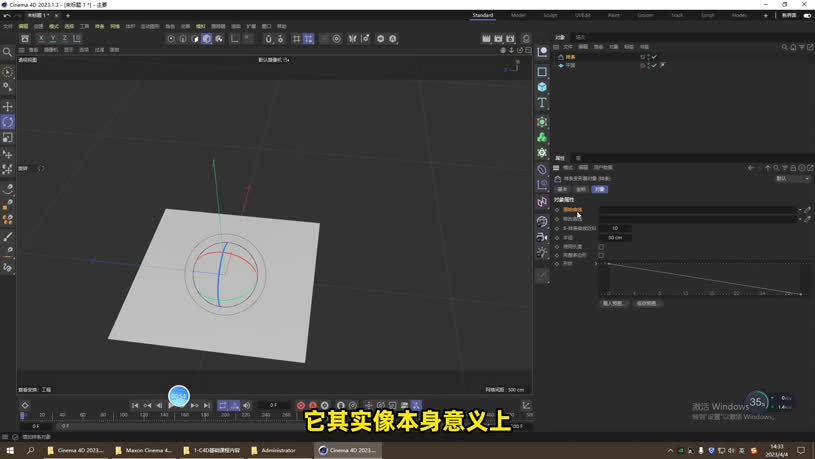Viewport: 815px width, 459px height.
Task: Go to start of timeline
Action: click(135, 405)
